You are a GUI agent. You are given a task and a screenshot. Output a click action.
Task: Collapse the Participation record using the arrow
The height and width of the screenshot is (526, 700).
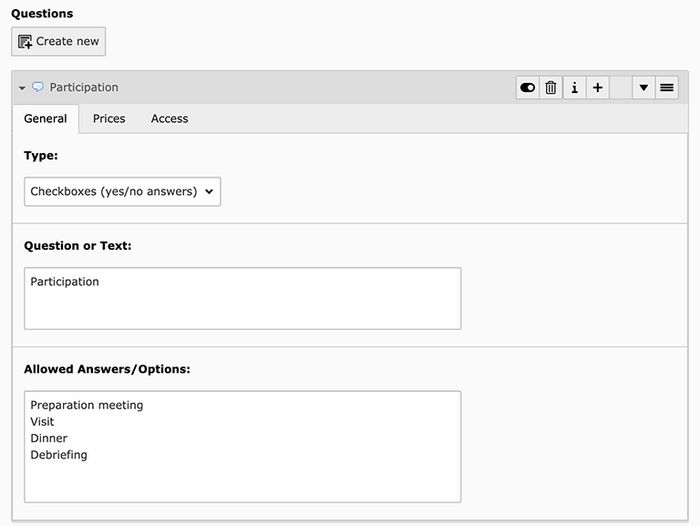coord(22,88)
